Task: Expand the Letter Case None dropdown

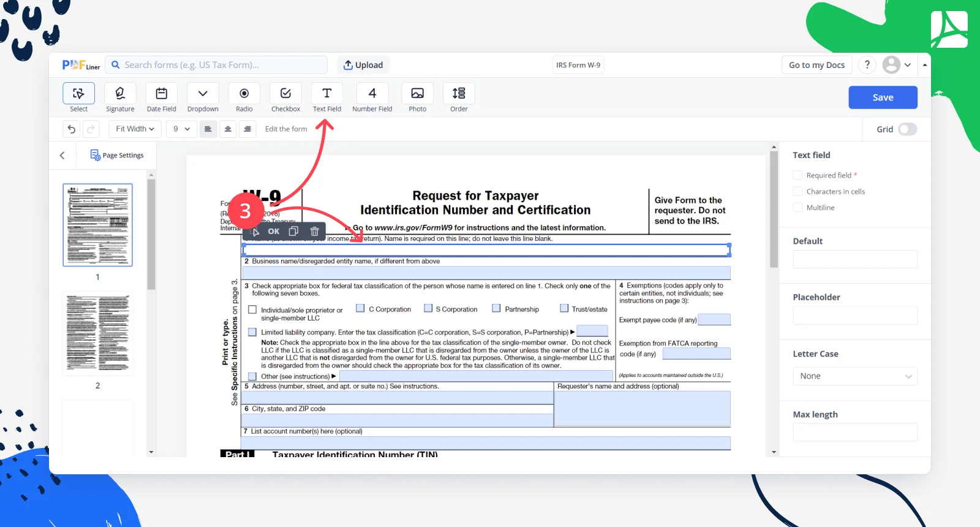Action: coord(855,376)
